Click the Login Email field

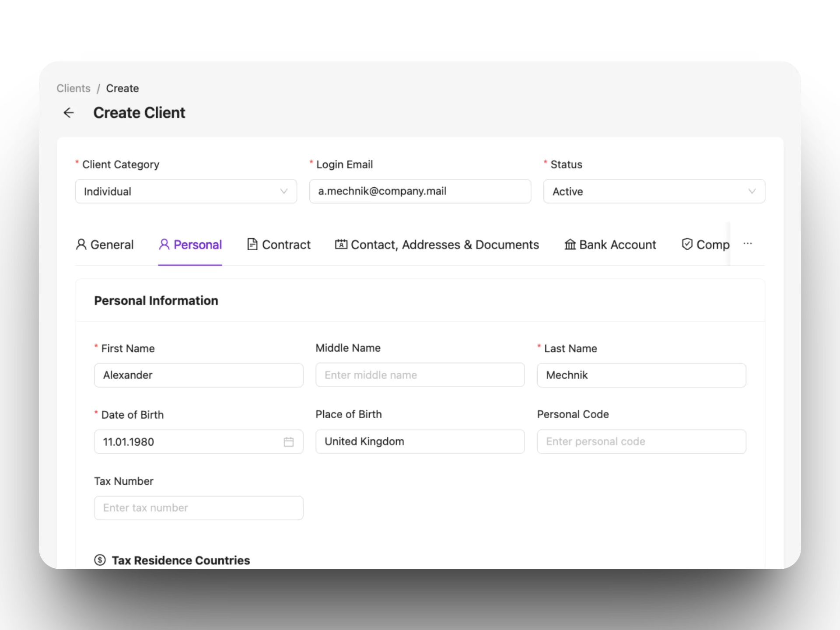pyautogui.click(x=420, y=191)
